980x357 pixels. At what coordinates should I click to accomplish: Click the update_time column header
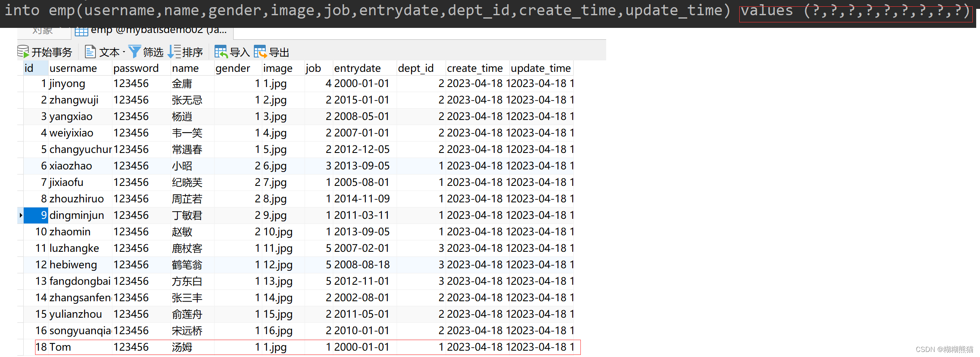pyautogui.click(x=541, y=68)
